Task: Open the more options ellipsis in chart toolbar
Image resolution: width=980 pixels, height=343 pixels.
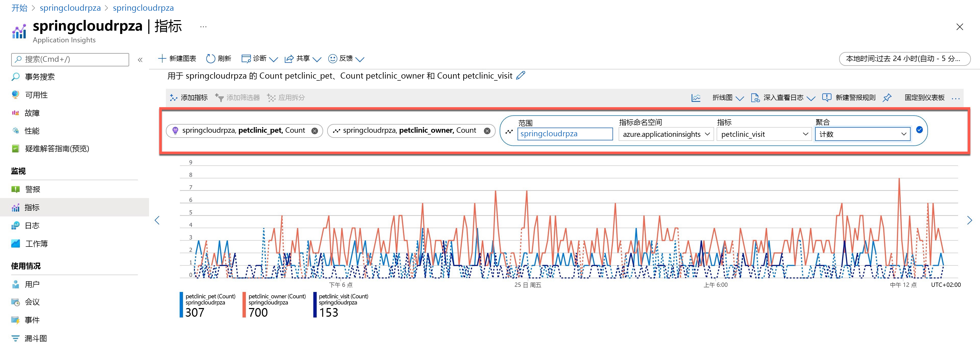Action: point(955,99)
